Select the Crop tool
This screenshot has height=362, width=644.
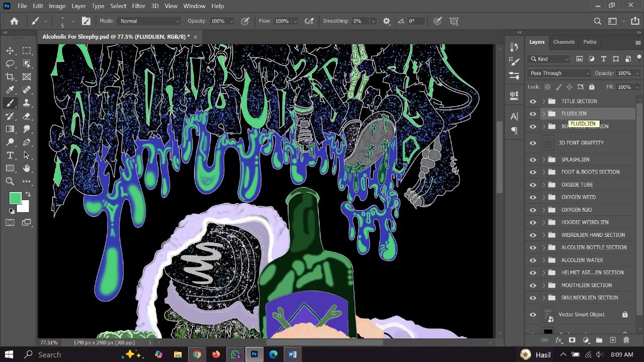pos(10,76)
